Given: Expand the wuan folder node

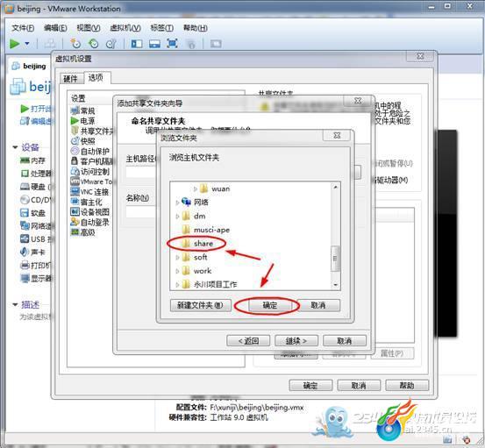Looking at the screenshot, I should tap(196, 188).
